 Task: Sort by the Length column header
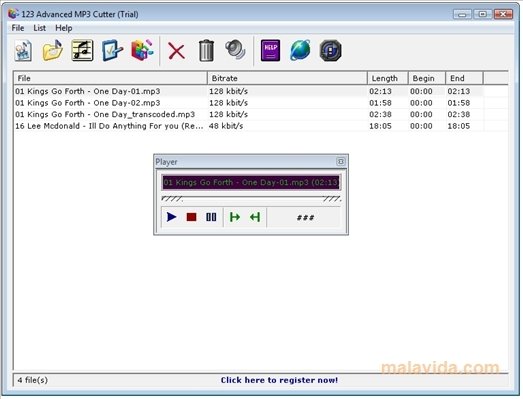tap(388, 78)
